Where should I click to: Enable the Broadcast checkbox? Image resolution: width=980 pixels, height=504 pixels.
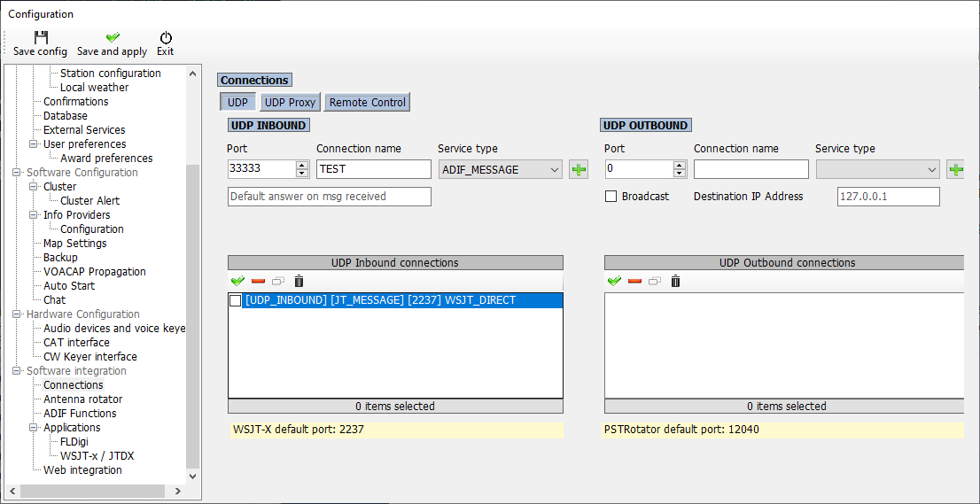point(611,196)
